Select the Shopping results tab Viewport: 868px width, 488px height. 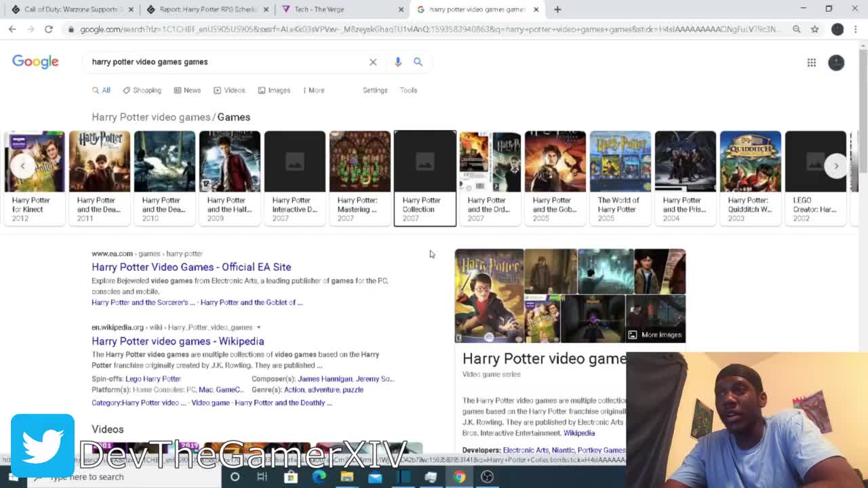142,90
